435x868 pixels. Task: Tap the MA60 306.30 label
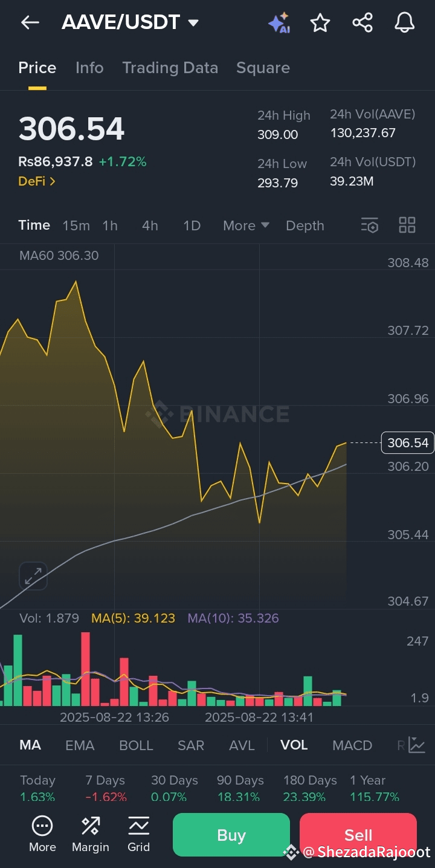59,255
